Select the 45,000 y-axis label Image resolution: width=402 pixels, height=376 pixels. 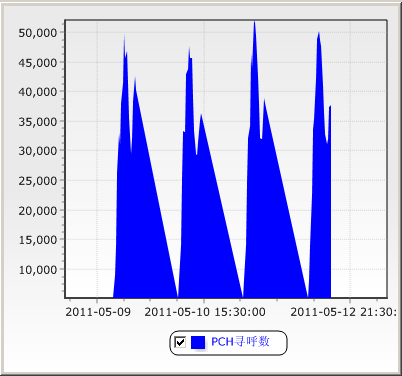(38, 62)
